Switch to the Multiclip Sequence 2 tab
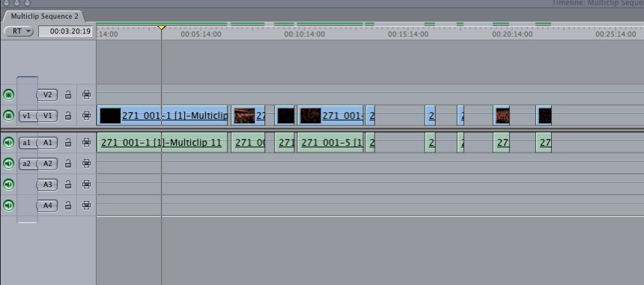This screenshot has width=644, height=285. point(44,16)
